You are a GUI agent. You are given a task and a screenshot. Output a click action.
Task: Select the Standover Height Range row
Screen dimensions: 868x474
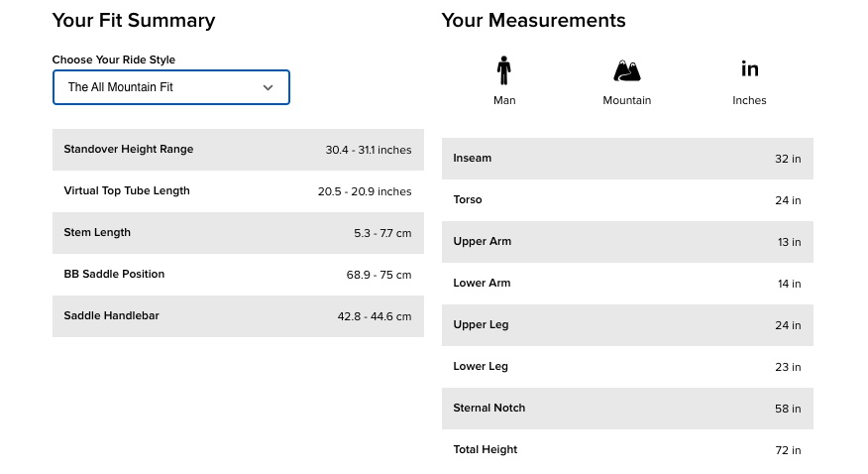coord(238,150)
